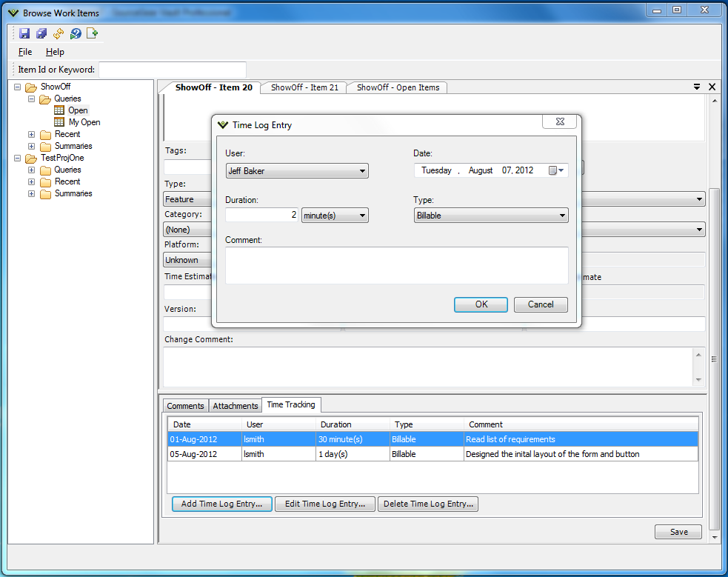728x577 pixels.
Task: Expand Summaries folder under TestProjOne
Action: pos(31,193)
